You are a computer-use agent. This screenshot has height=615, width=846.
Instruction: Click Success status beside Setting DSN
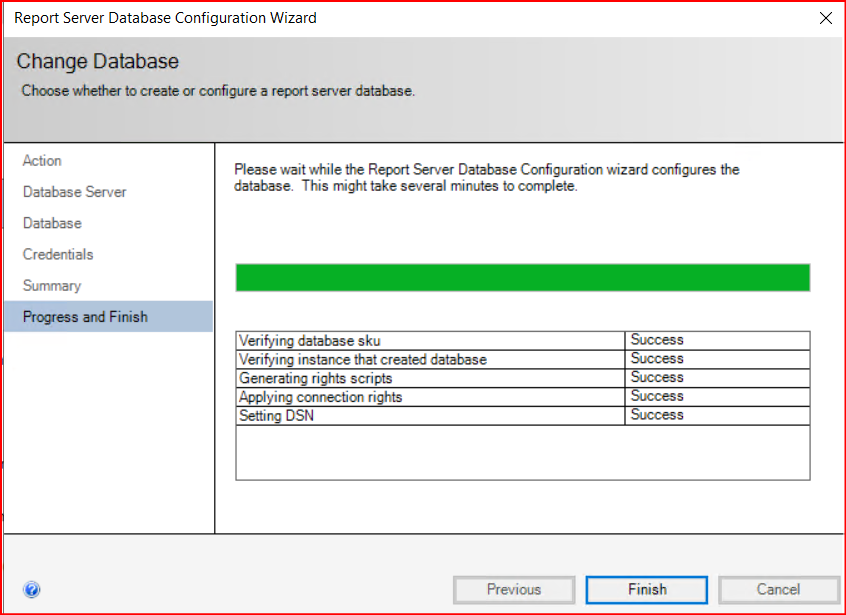pos(657,415)
